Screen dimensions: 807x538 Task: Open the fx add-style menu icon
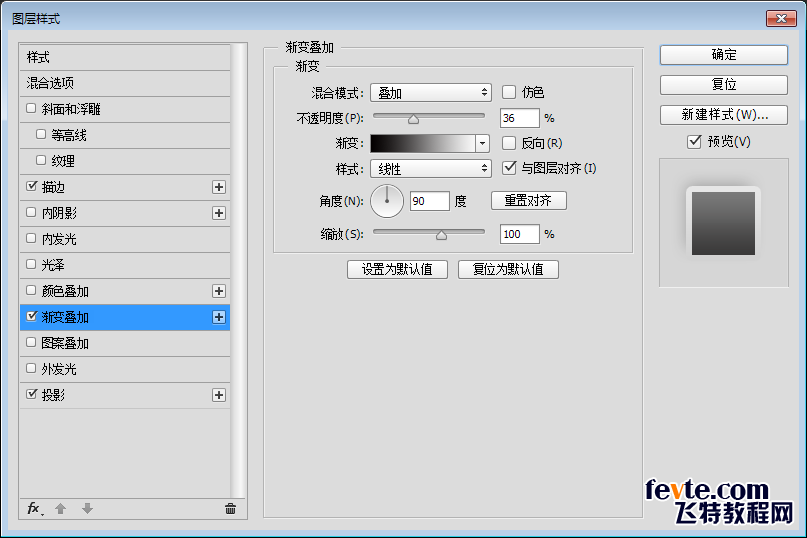pyautogui.click(x=35, y=509)
